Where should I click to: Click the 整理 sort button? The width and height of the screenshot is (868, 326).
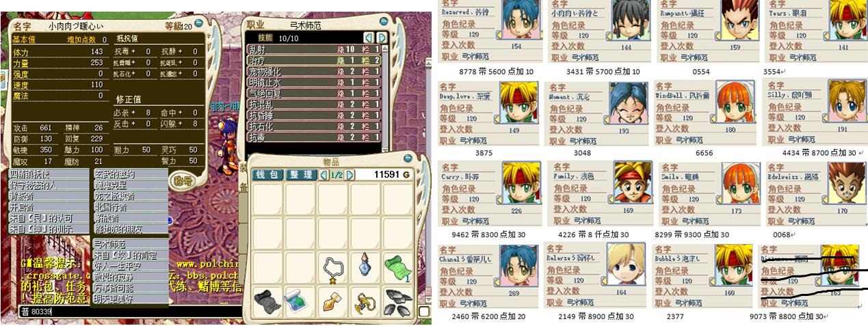[x=302, y=175]
